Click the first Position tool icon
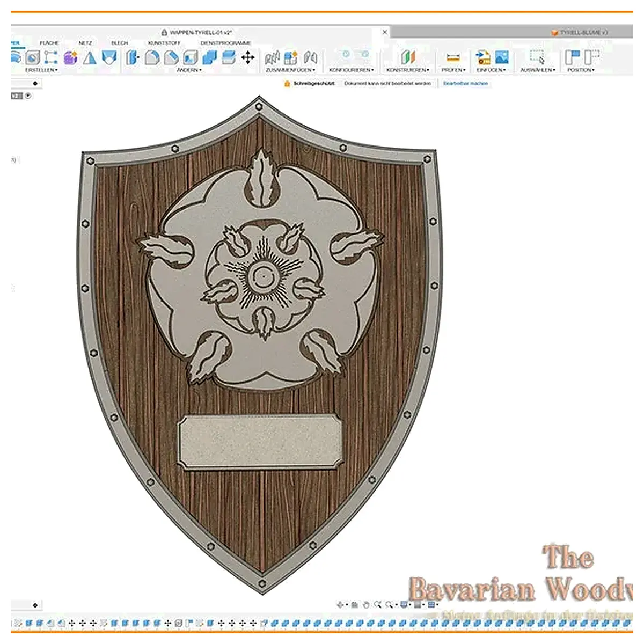 573,57
